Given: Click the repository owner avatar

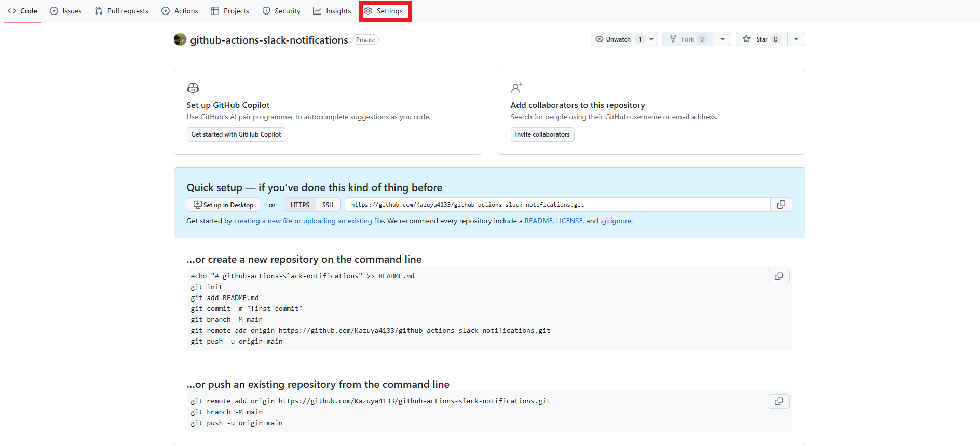Looking at the screenshot, I should 180,39.
